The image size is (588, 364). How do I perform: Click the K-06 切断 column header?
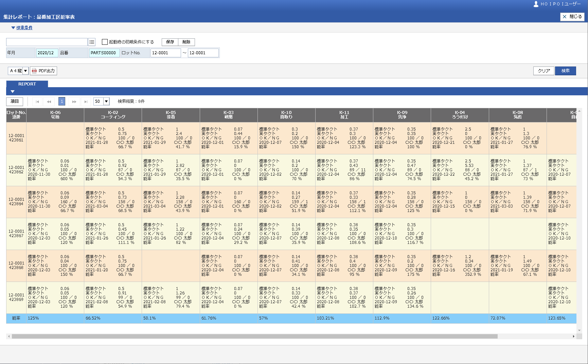(x=55, y=115)
